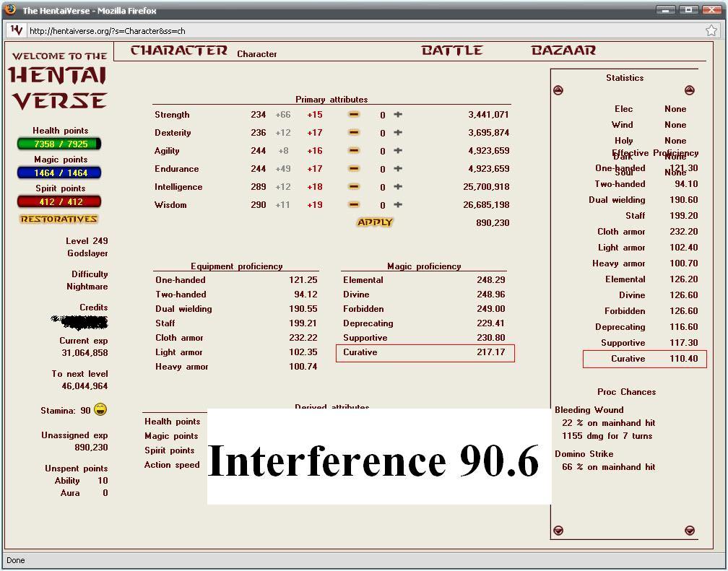
Task: Click the red Spirit points bar
Action: (x=59, y=201)
